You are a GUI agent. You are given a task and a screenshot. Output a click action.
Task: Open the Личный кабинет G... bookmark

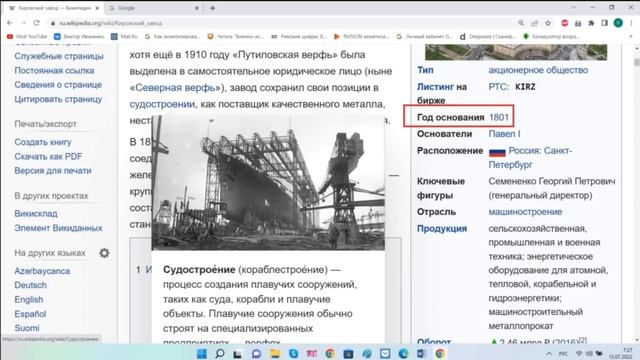(424, 36)
